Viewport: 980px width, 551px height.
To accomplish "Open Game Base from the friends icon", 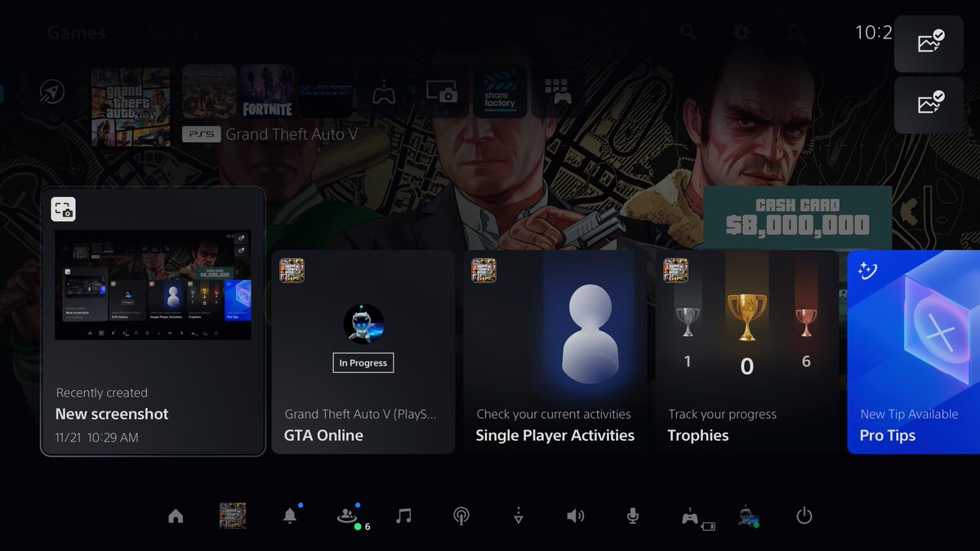I will 346,515.
